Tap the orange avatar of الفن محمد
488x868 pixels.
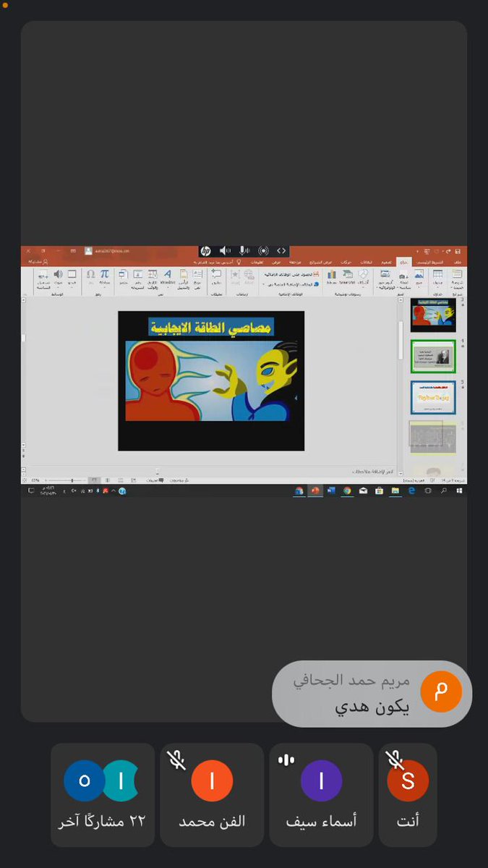coord(212,780)
